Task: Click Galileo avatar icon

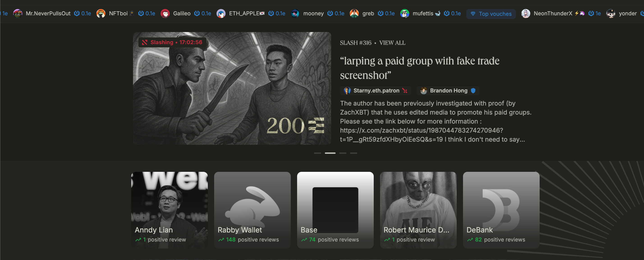Action: coord(165,14)
